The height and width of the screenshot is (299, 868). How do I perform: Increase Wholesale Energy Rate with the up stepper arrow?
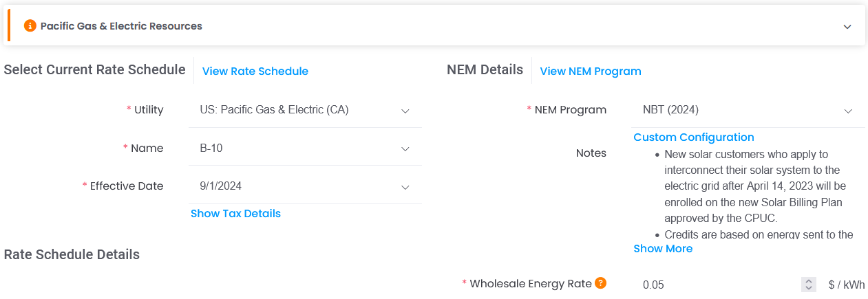click(809, 281)
